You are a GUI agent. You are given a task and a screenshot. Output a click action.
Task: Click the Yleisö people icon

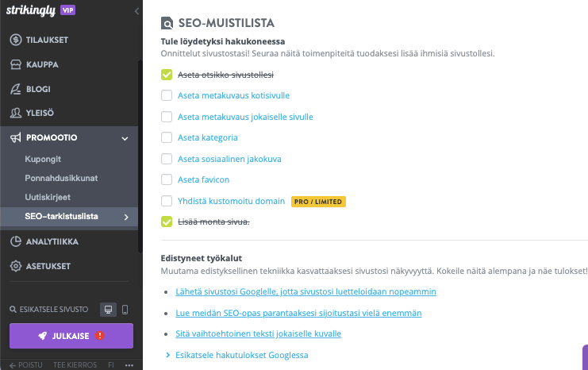tap(16, 113)
